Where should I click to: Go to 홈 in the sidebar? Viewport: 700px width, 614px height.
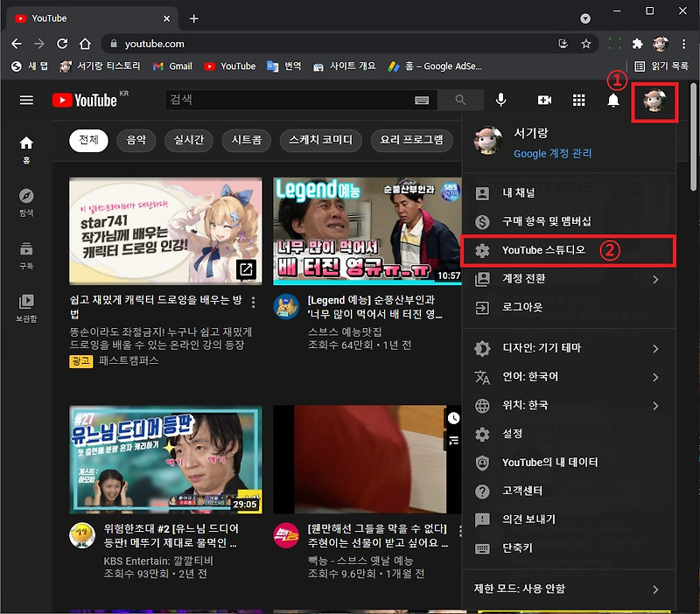26,150
